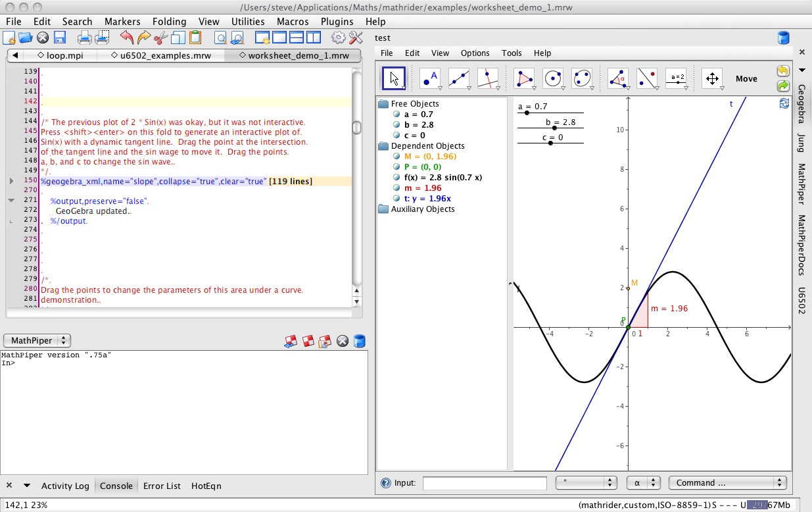Open the Command dropdown list
Screen dimensions: 812x512
(x=727, y=482)
